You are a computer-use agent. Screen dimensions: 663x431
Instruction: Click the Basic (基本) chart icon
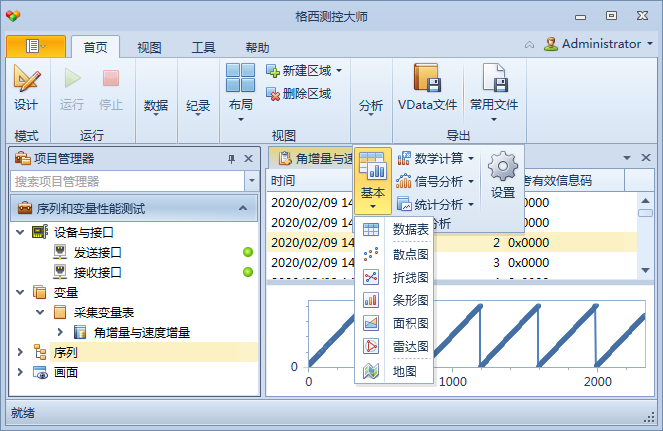click(372, 165)
